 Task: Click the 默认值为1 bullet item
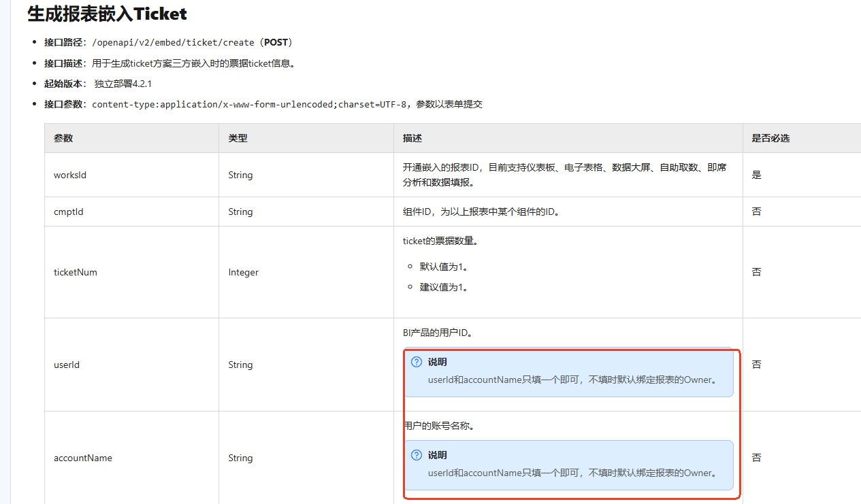[x=444, y=267]
